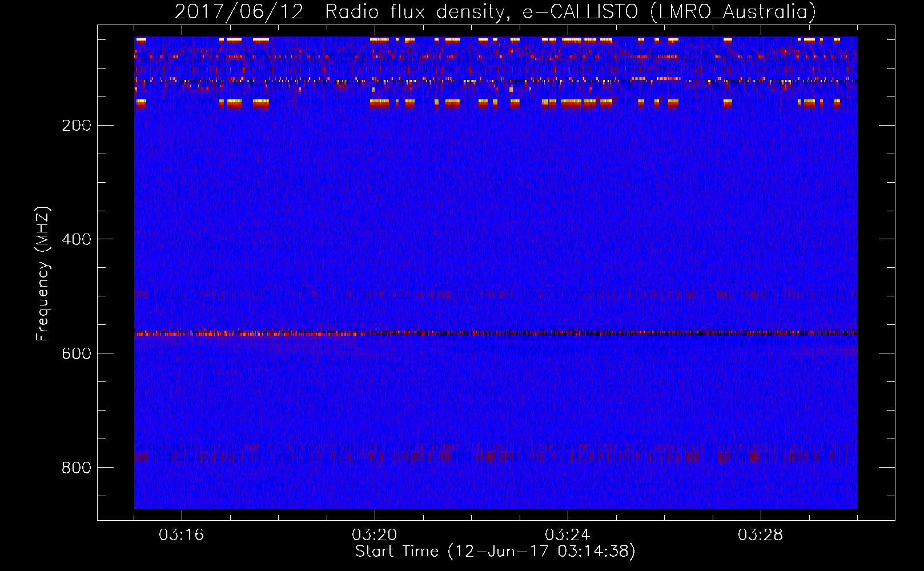The height and width of the screenshot is (571, 924).
Task: Click the 'Start Time (12-Jun-17 03:14:38)' label
Action: click(x=495, y=552)
